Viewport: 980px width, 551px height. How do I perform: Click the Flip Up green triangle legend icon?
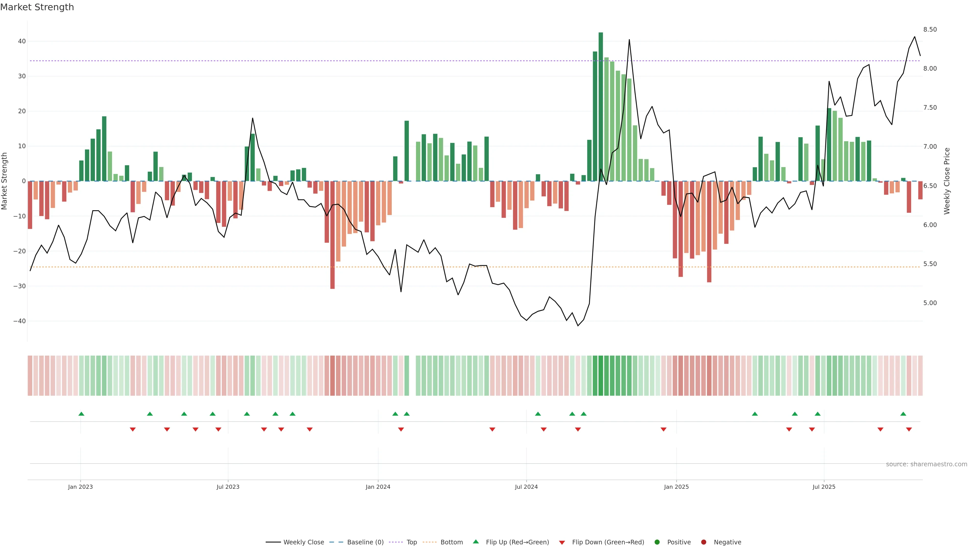[x=475, y=542]
